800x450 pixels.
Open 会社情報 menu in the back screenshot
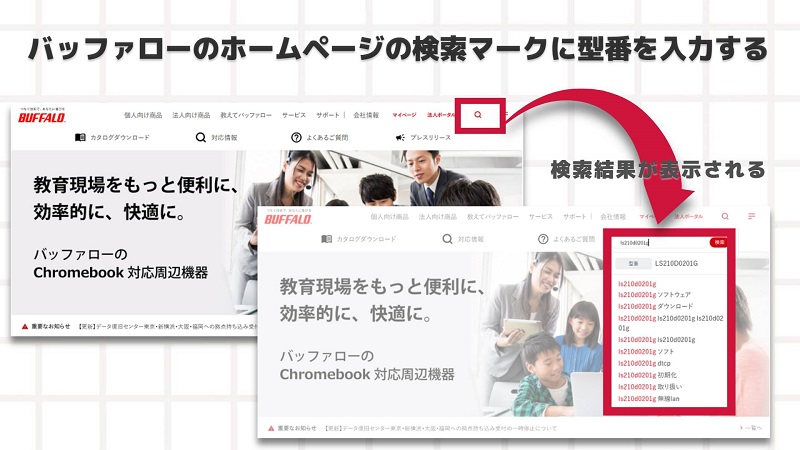(366, 115)
